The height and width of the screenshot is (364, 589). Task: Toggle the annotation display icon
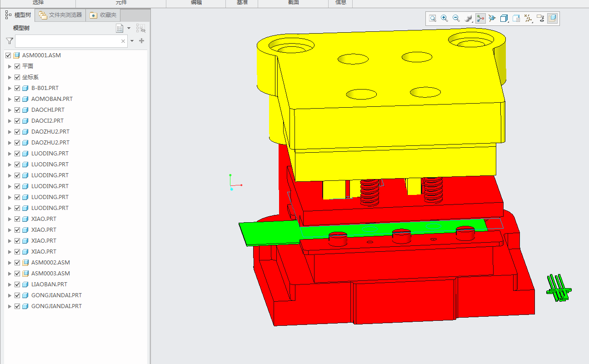click(x=540, y=18)
